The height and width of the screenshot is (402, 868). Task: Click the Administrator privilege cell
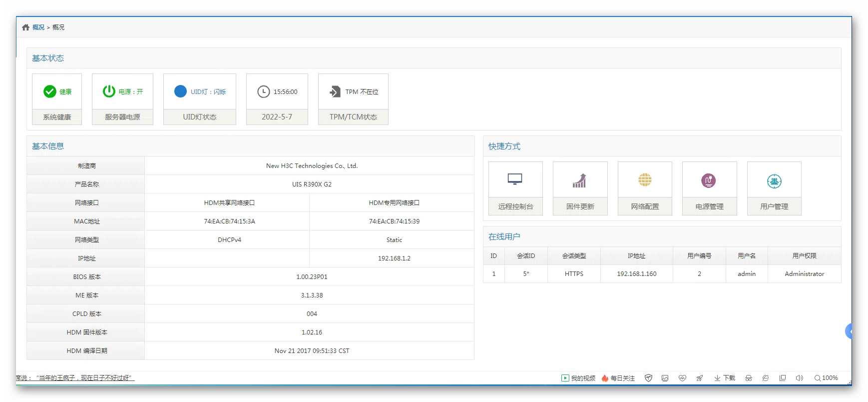click(805, 274)
